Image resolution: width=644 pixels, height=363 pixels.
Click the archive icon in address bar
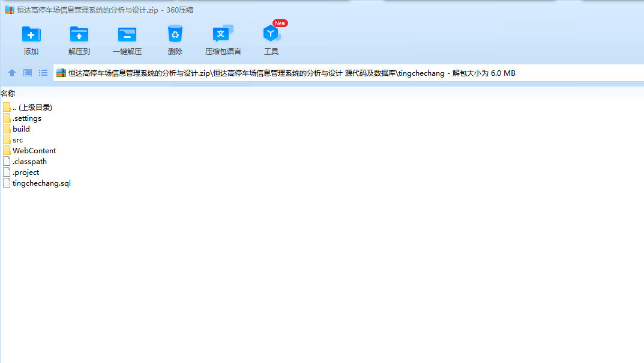(x=61, y=73)
